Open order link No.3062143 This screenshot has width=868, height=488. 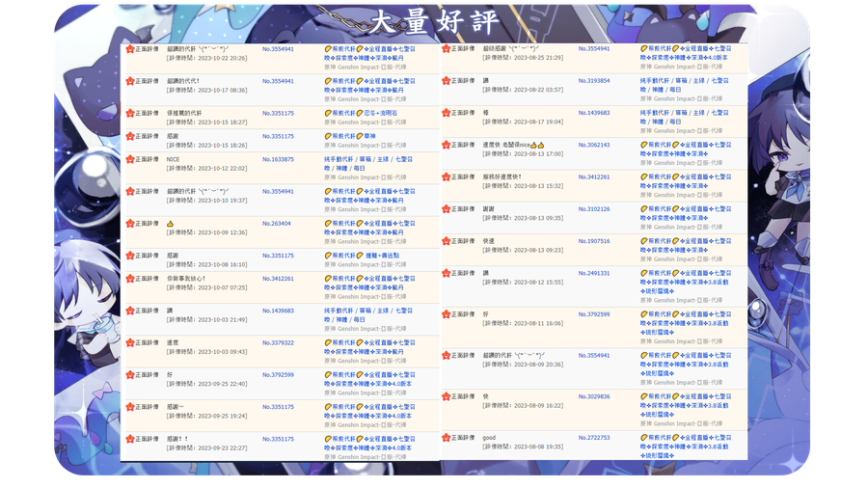pos(594,145)
